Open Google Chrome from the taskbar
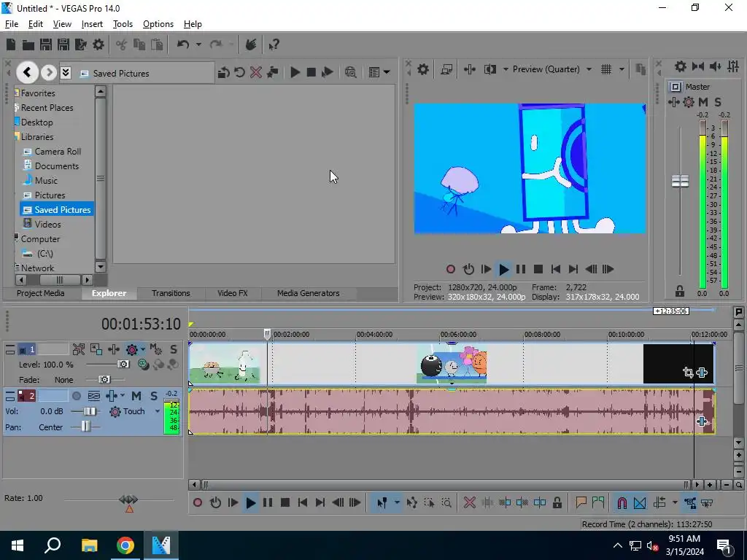Viewport: 747px width, 560px height. coord(125,545)
